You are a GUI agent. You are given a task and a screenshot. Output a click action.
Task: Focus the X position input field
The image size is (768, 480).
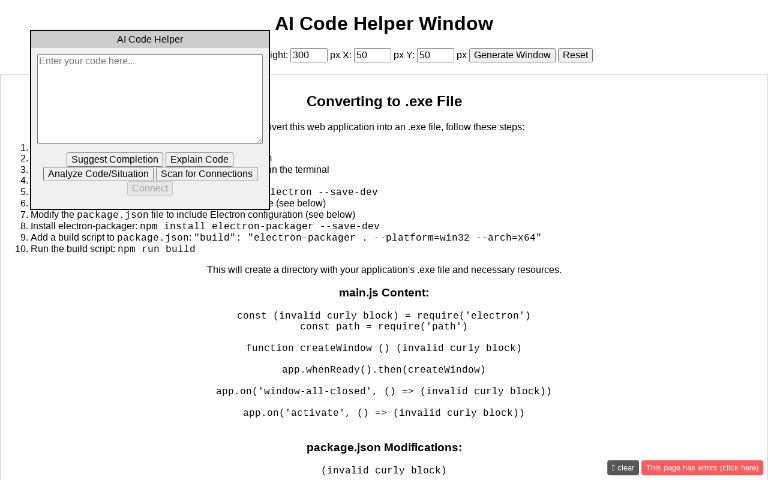click(x=371, y=55)
